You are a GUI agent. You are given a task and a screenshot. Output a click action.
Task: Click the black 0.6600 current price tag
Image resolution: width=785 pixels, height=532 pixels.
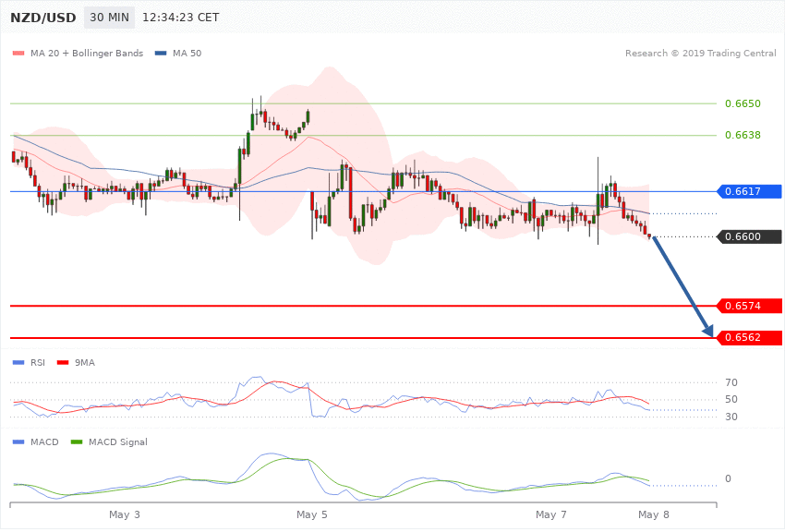tap(749, 236)
